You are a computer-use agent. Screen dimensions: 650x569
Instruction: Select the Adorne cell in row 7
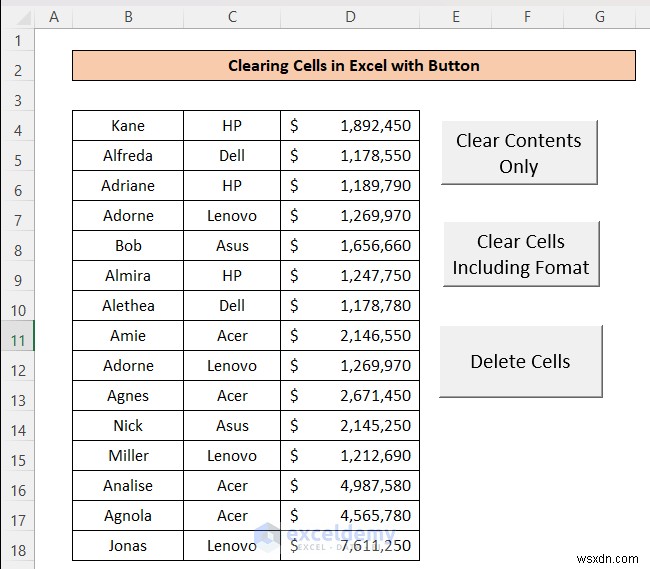click(x=128, y=215)
